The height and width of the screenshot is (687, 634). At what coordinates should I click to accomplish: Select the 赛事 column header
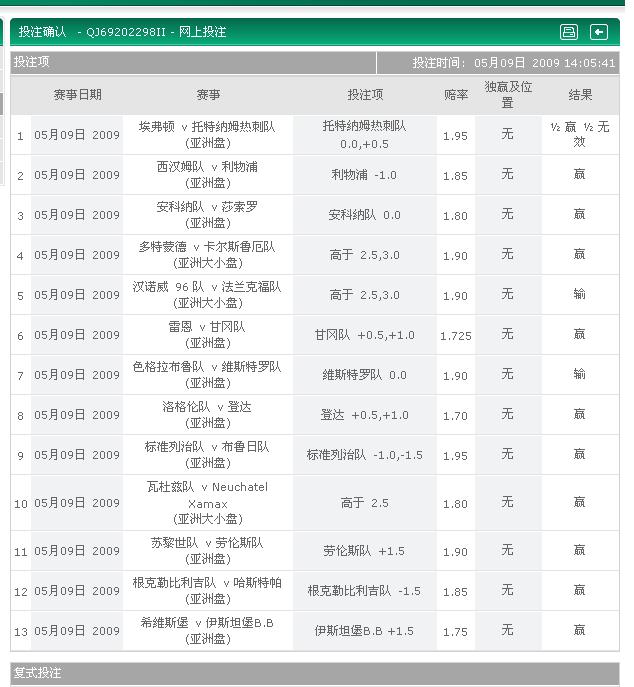tap(208, 95)
